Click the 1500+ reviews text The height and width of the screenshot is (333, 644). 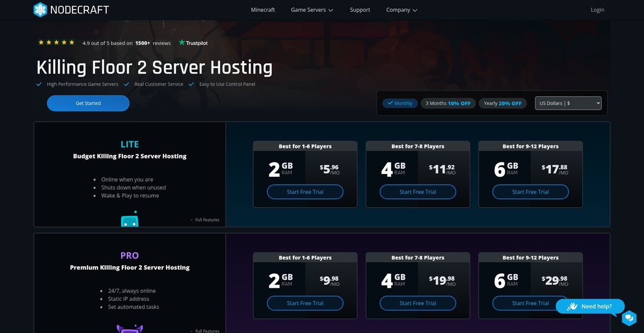(x=153, y=43)
